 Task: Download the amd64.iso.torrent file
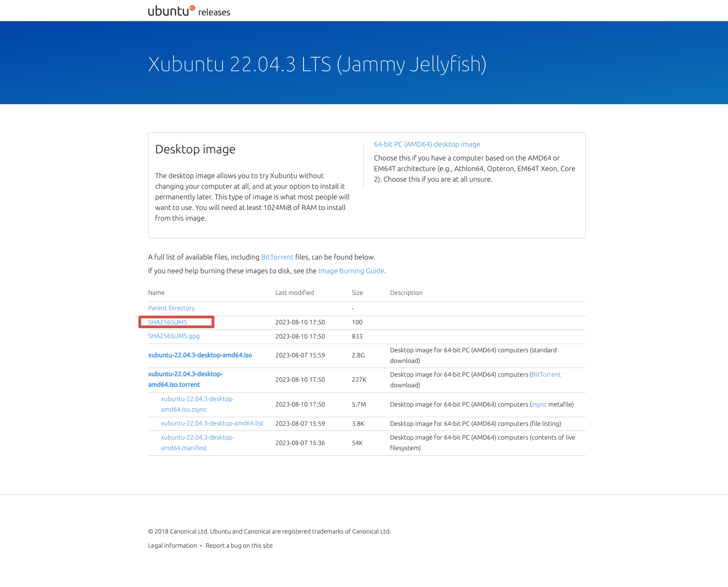point(186,379)
